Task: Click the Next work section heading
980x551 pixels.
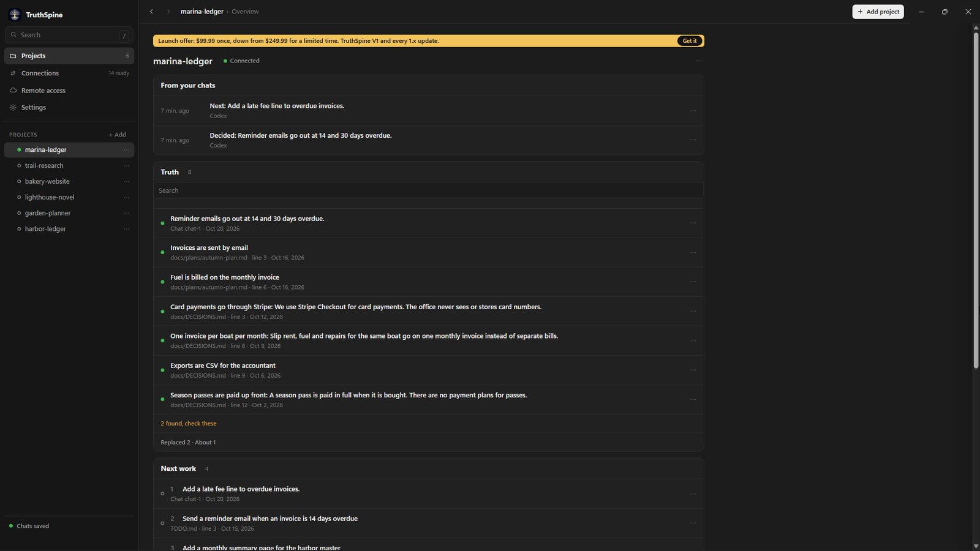Action: click(x=178, y=468)
